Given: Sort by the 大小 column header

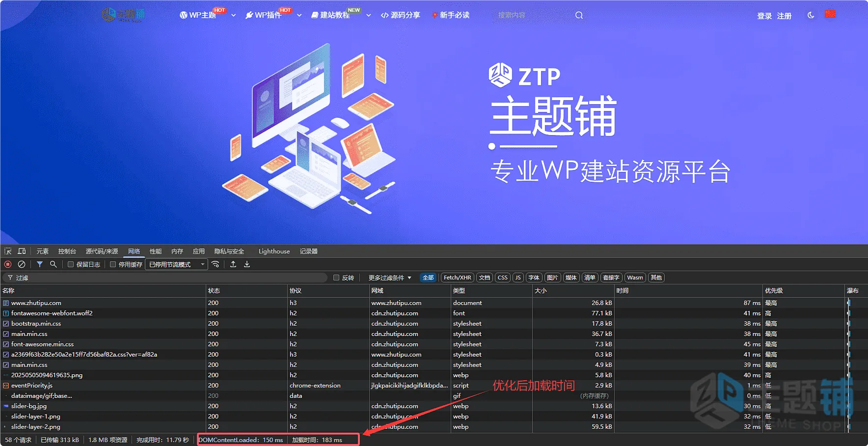Looking at the screenshot, I should (x=573, y=291).
